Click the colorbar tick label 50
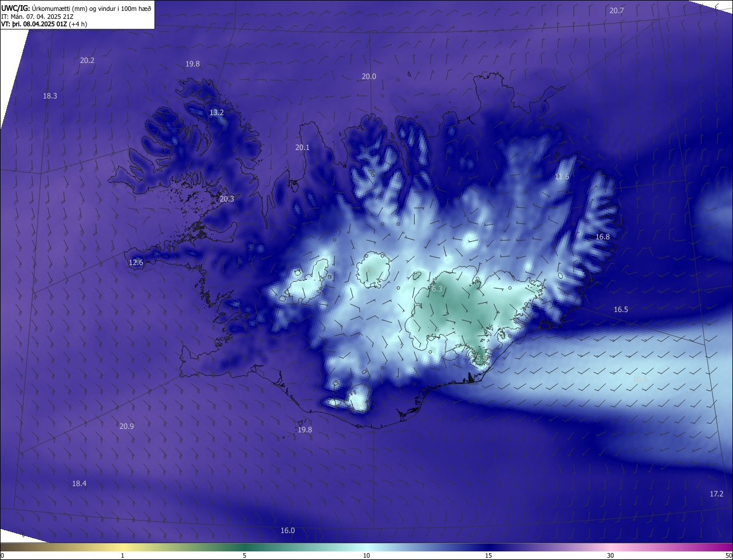This screenshot has width=733, height=560. click(728, 555)
